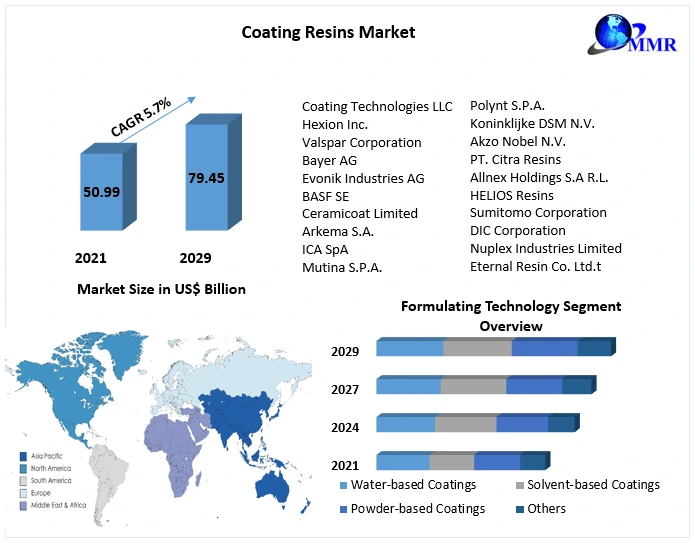Click Valspar Corporation in the list
This screenshot has height=543, width=695.
(x=362, y=142)
